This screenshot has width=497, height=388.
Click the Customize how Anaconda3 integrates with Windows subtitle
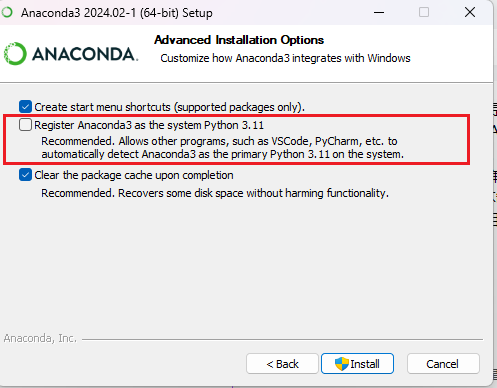click(x=285, y=58)
